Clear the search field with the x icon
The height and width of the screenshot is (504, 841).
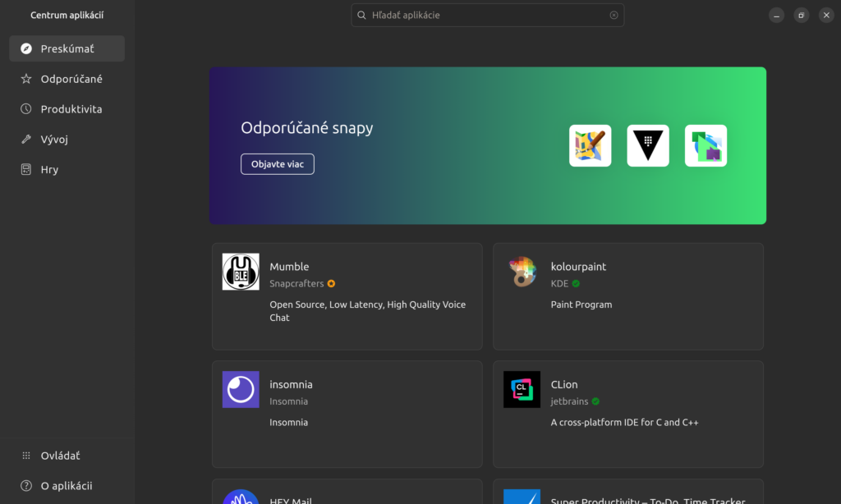coord(614,15)
